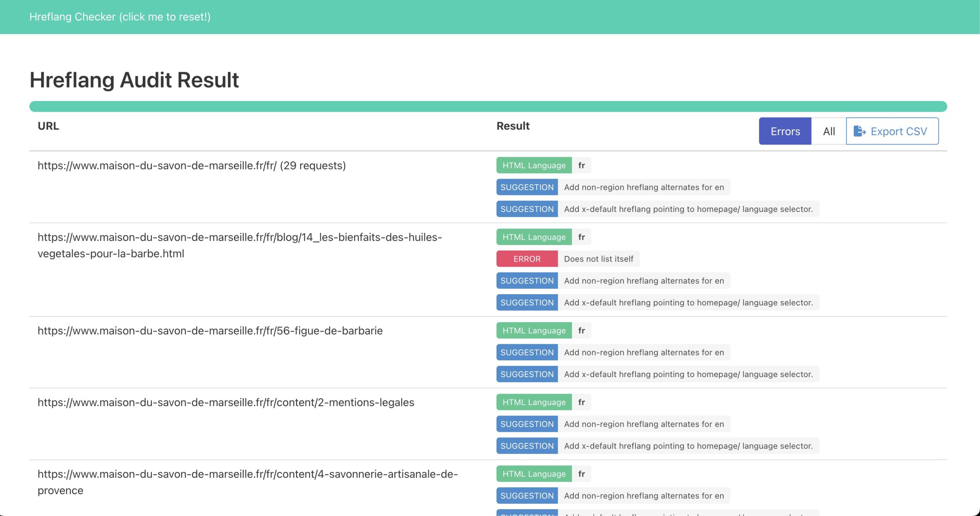Click the x-default SUGGESTION badge in homepage row

pyautogui.click(x=527, y=209)
